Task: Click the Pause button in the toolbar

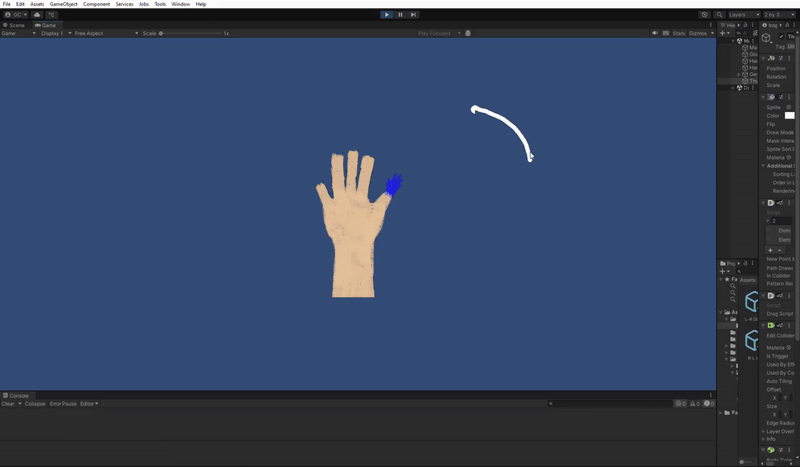Action: point(400,15)
